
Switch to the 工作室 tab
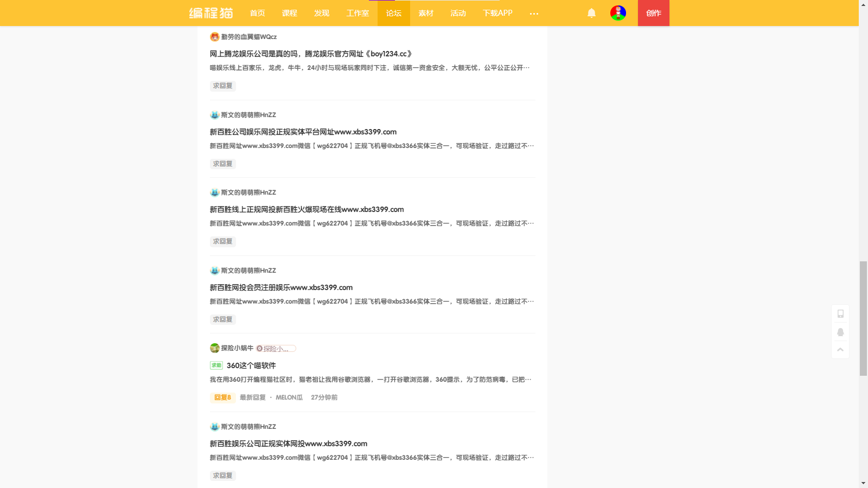[358, 13]
